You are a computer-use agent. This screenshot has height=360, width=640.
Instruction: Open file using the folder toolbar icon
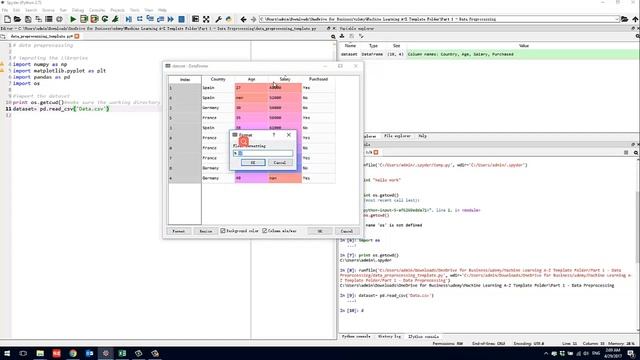[17, 19]
